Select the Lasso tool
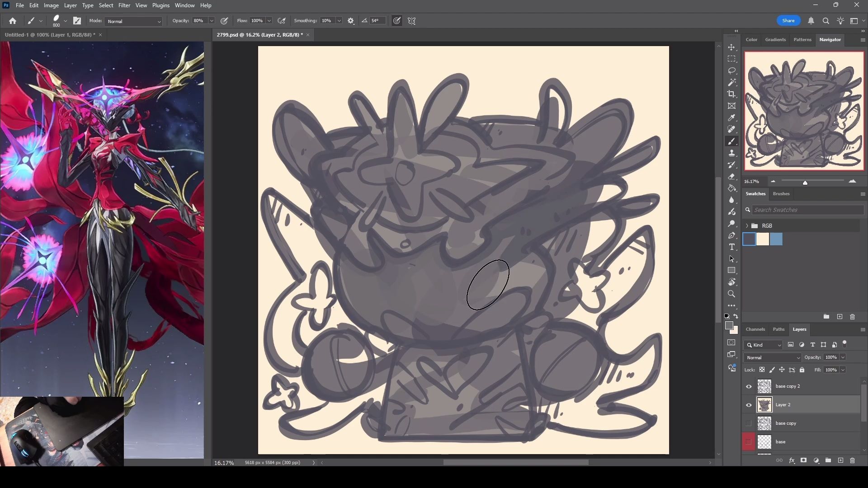 (x=731, y=71)
